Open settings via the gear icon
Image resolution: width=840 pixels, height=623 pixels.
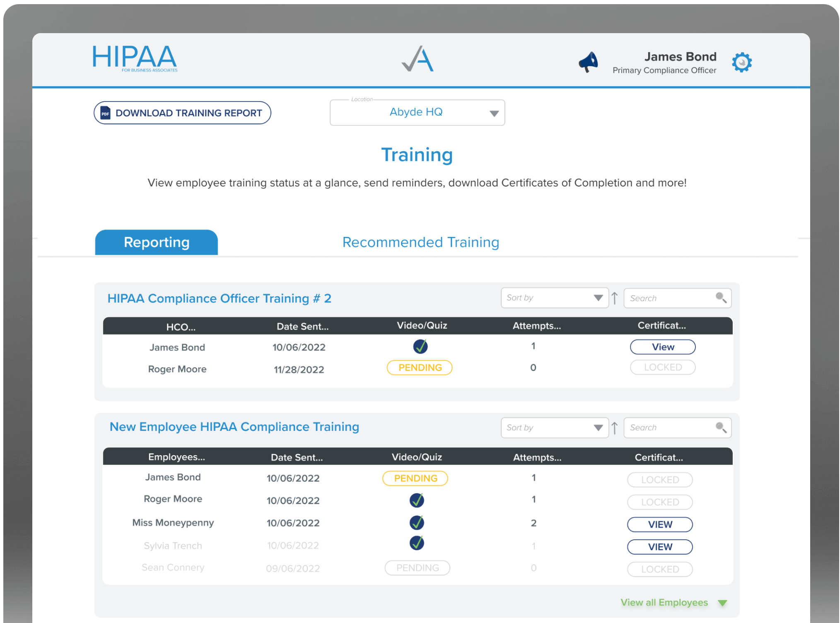[741, 62]
